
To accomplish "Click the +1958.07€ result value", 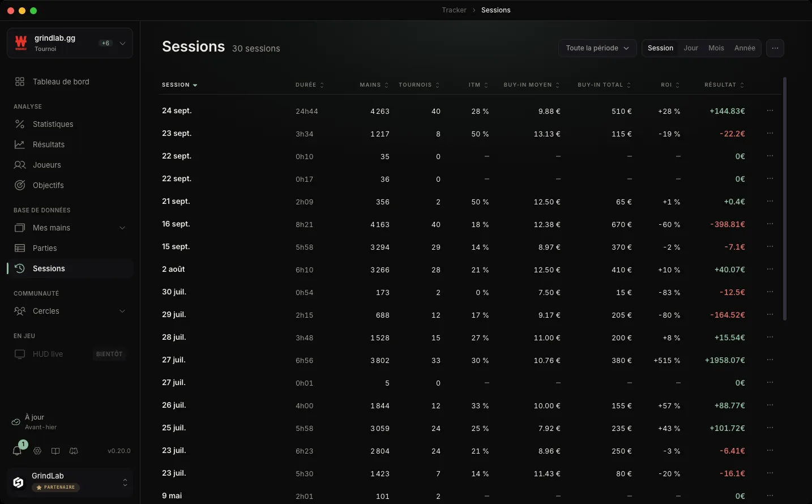I will point(725,360).
